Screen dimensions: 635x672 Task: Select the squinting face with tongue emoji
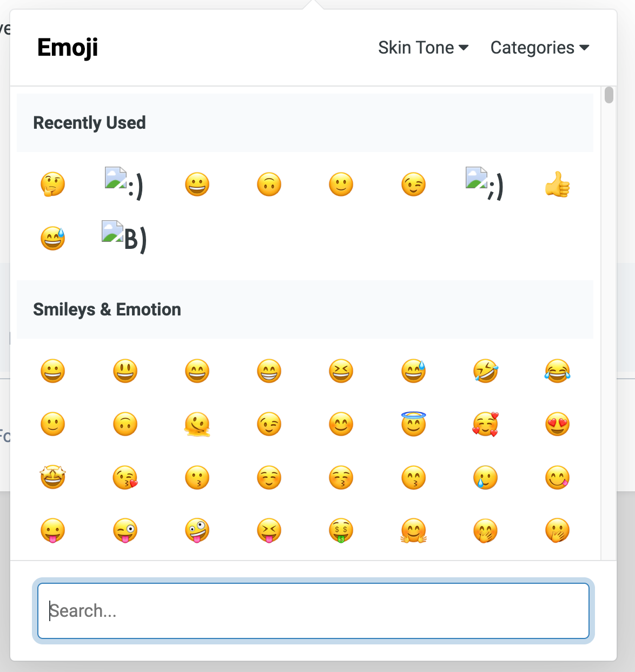[269, 531]
